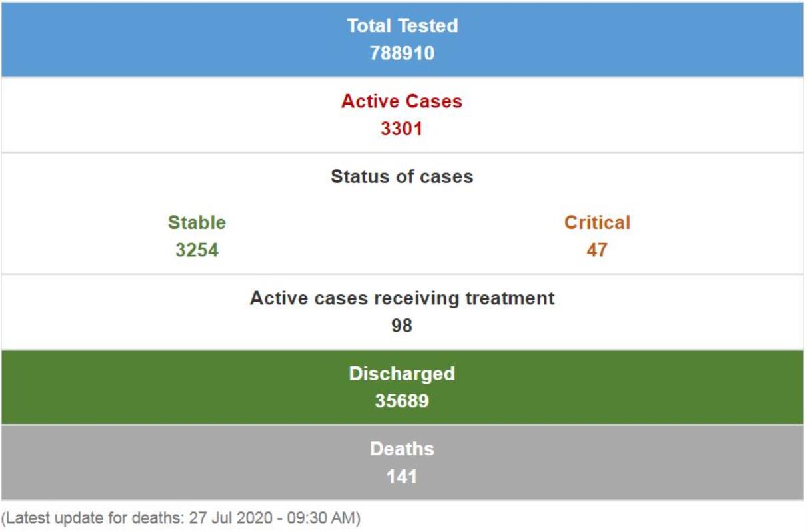Click the 98 receiving treatment value
The width and height of the screenshot is (807, 532).
point(402,326)
